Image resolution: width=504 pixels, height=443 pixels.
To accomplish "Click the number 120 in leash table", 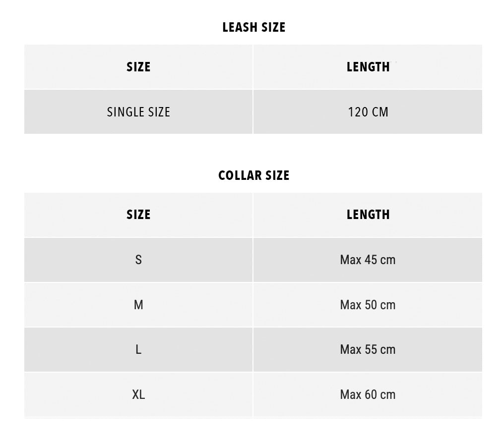I will point(357,112).
